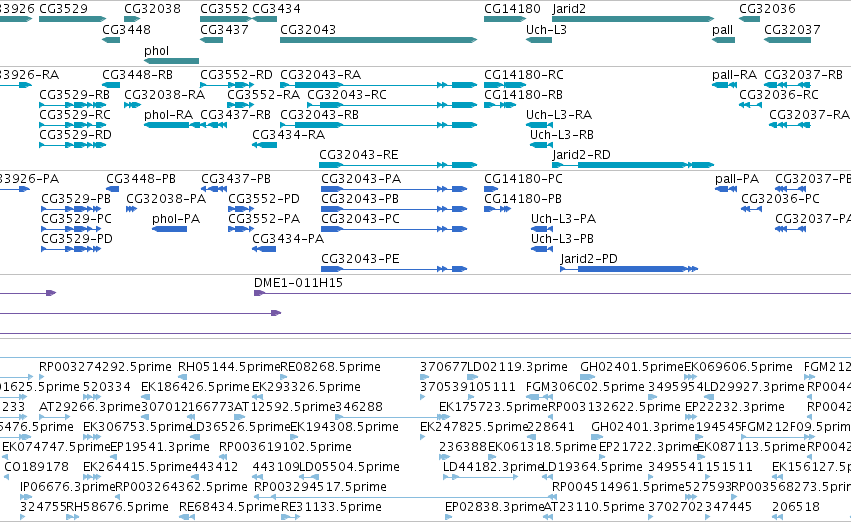Viewport: 851px width, 522px height.
Task: Click protein CG3437-PB label
Action: pyautogui.click(x=236, y=179)
